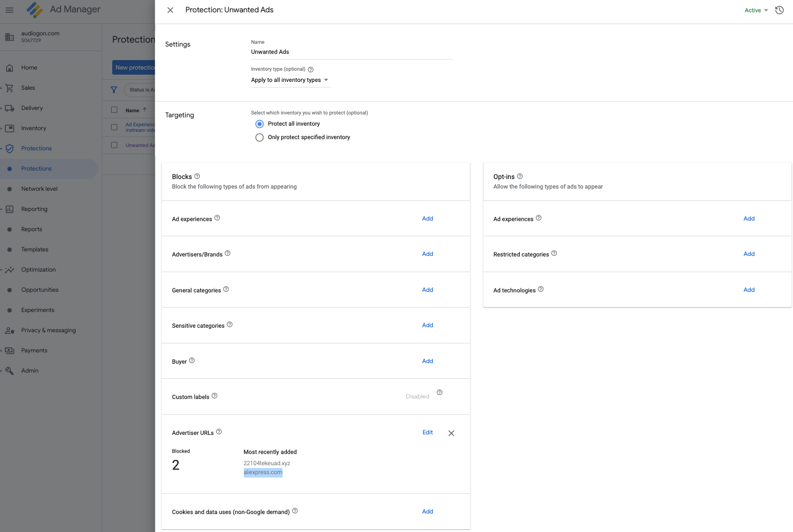Toggle the select-all checkbox in Name header
This screenshot has height=532, width=793.
(114, 110)
